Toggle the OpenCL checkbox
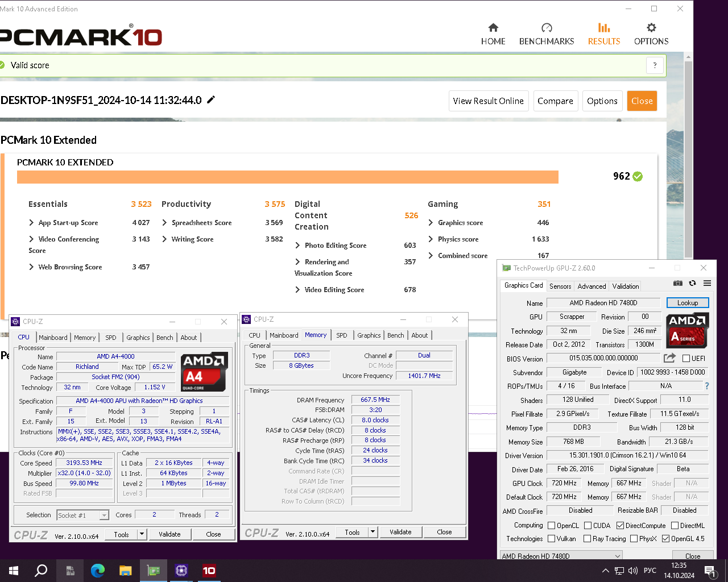 (551, 526)
